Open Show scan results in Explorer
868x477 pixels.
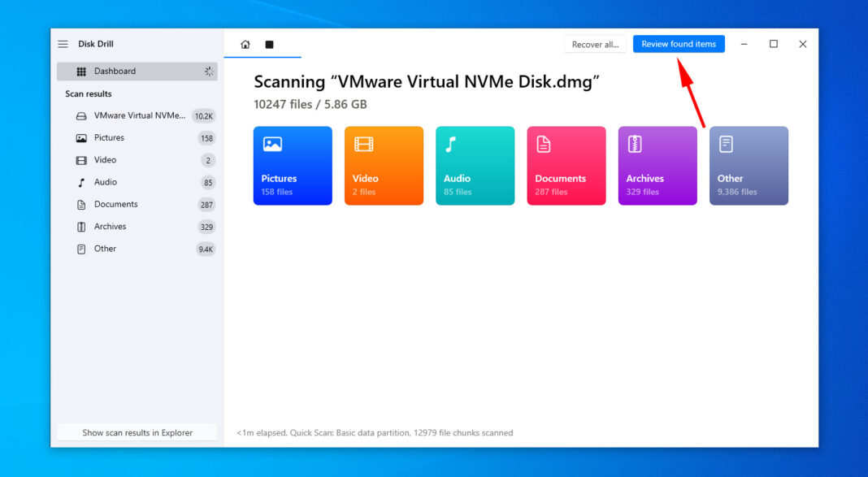tap(137, 431)
